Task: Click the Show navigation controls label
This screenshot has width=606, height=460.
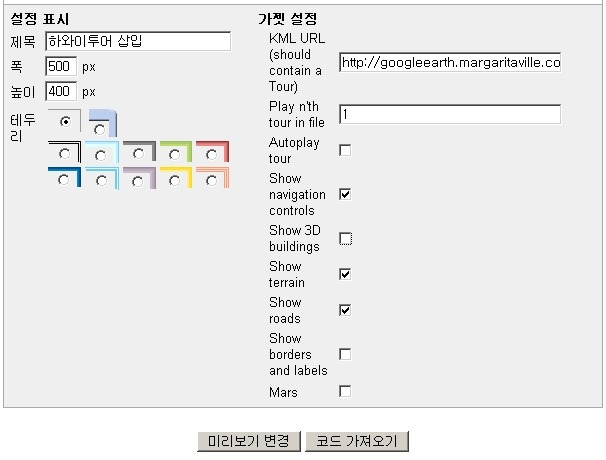Action: (x=297, y=194)
